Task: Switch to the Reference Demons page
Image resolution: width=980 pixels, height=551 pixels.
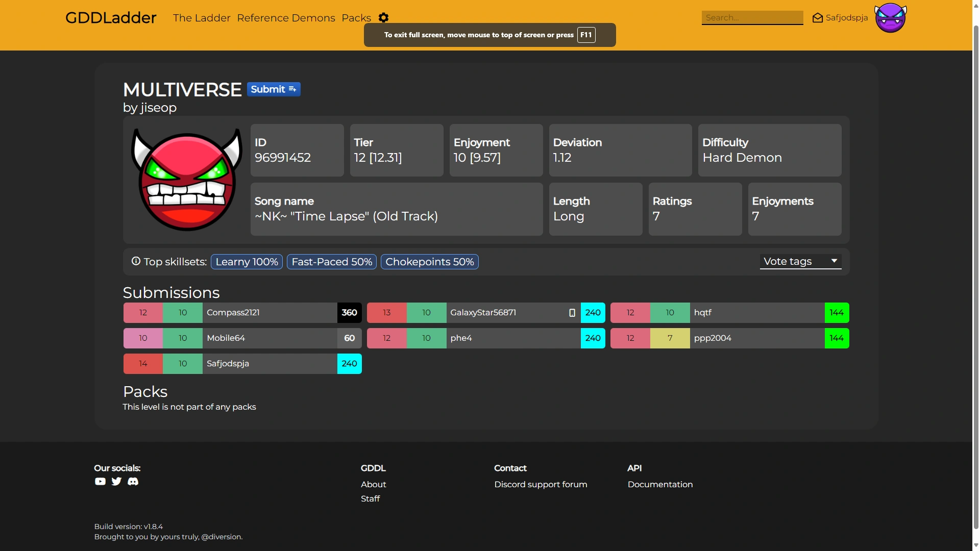Action: 286,18
